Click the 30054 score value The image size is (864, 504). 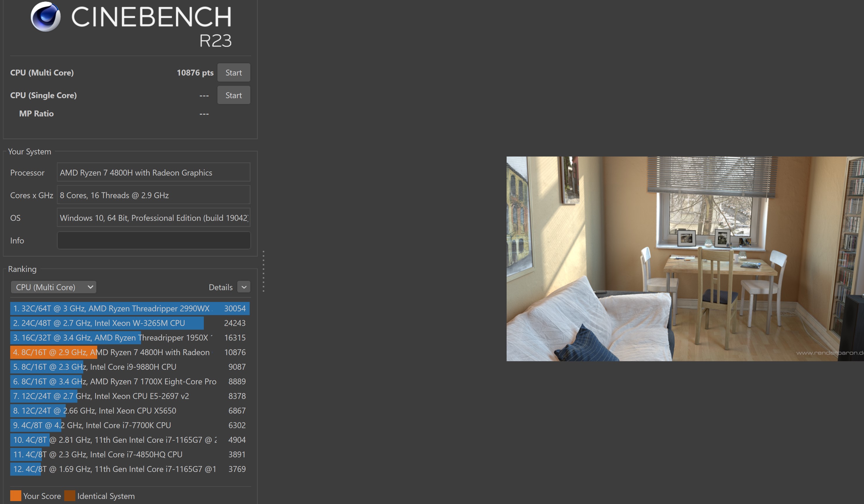[x=235, y=309]
